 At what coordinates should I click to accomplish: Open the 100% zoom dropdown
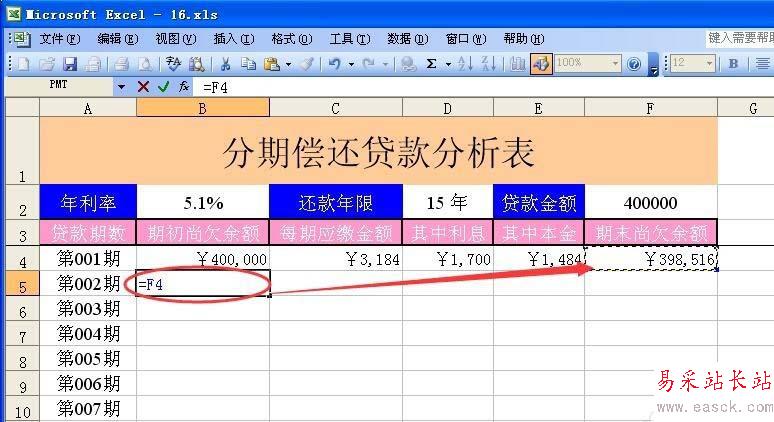point(615,63)
